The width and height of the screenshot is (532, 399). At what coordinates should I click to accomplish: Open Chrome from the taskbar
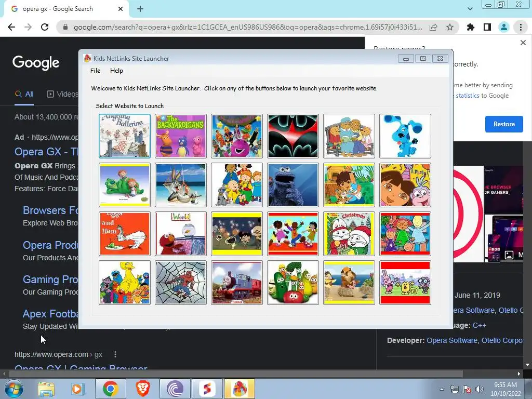pos(110,389)
